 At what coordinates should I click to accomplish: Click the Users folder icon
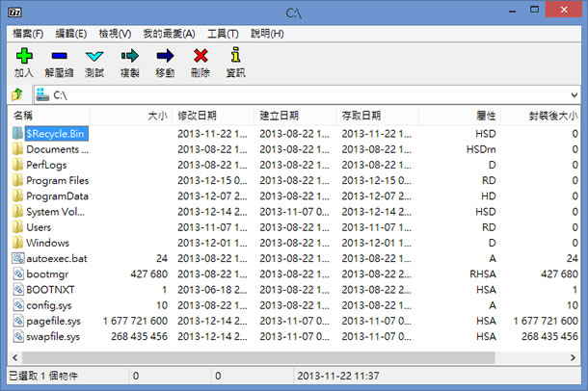click(x=17, y=227)
